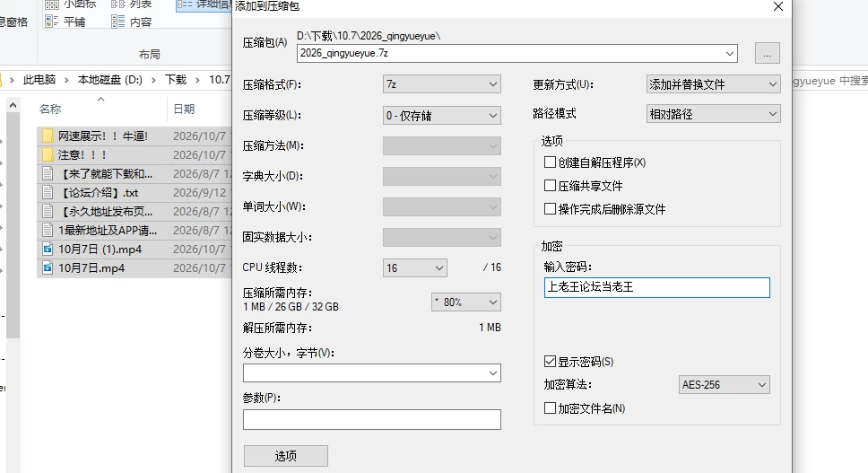Enable 压缩共享文件 checkbox
This screenshot has width=868, height=473.
coord(550,186)
